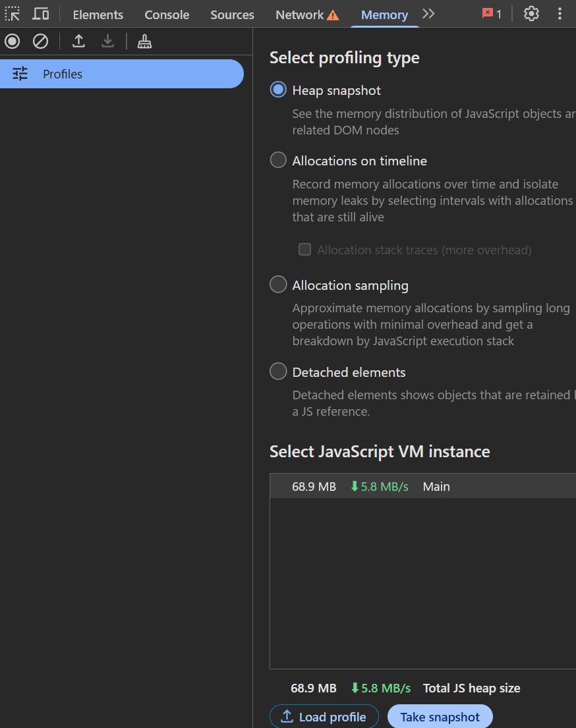
Task: Switch to the Sources tab
Action: (232, 15)
